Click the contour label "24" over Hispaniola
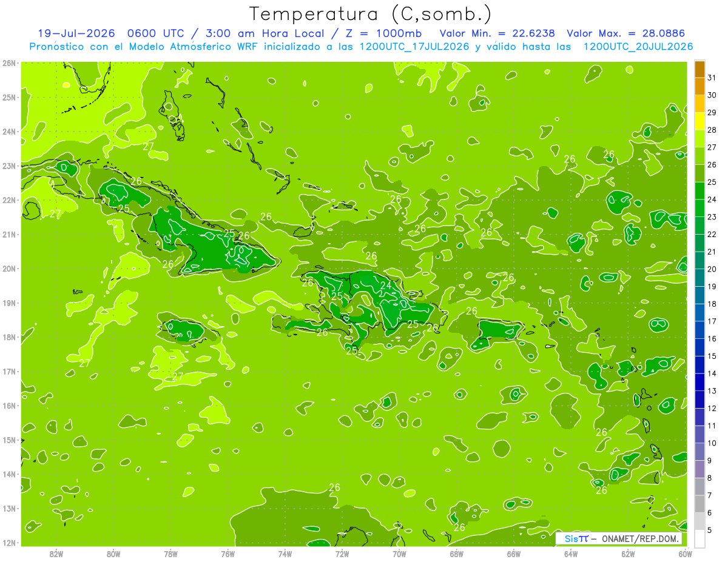 (x=386, y=285)
